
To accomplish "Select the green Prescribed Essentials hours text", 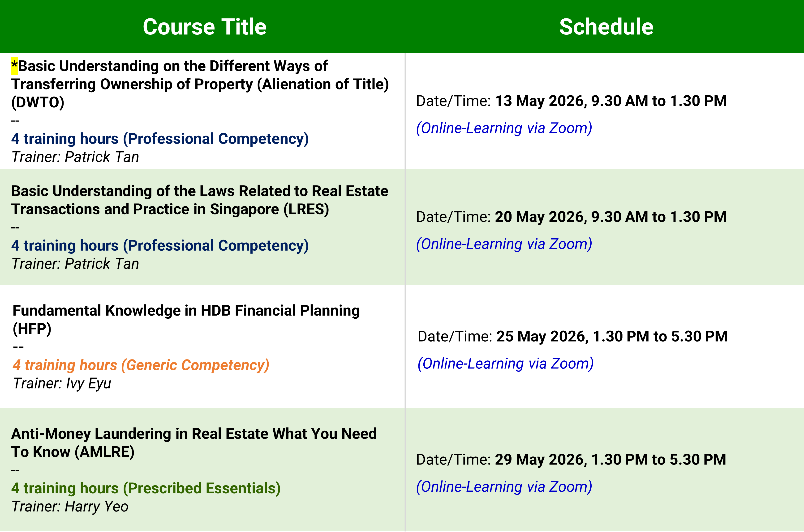I will (146, 489).
